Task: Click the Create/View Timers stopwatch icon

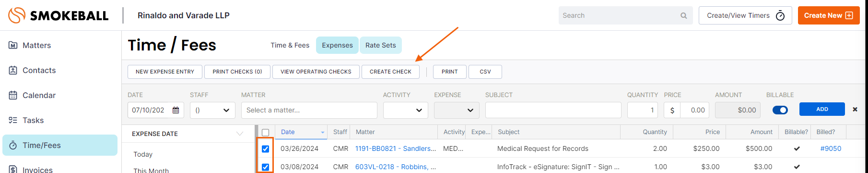Action: click(x=780, y=15)
